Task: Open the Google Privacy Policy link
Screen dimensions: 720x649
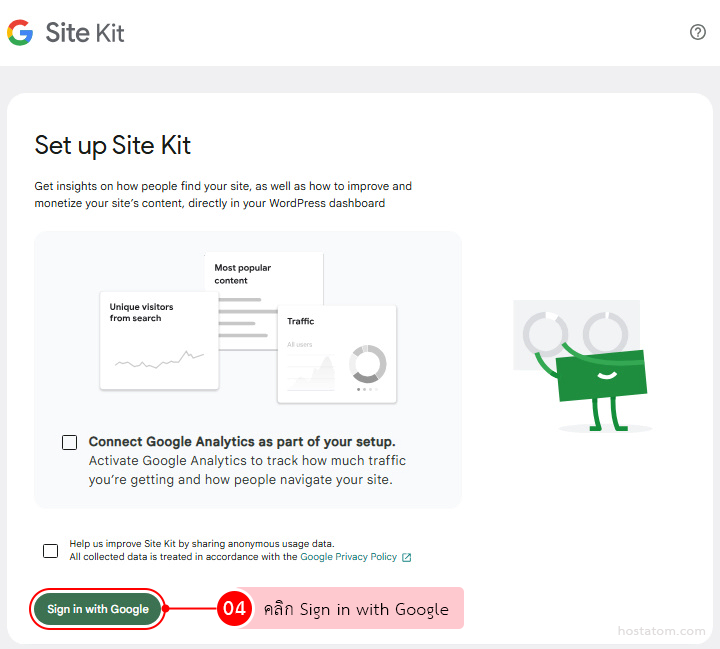Action: [x=349, y=557]
